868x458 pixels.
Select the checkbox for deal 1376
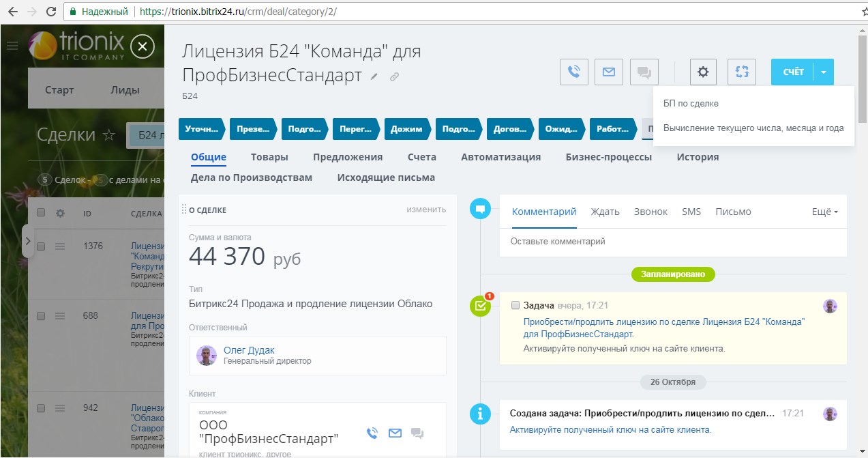(41, 246)
